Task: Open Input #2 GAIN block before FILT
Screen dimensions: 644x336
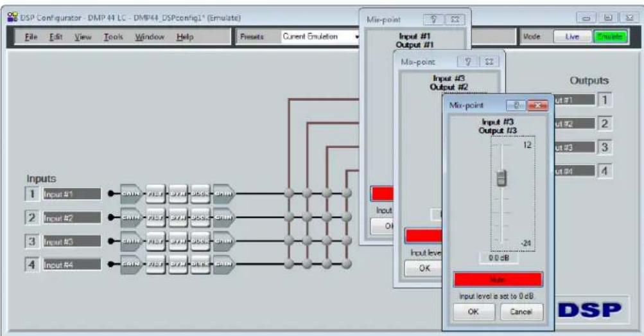Action: coord(131,217)
